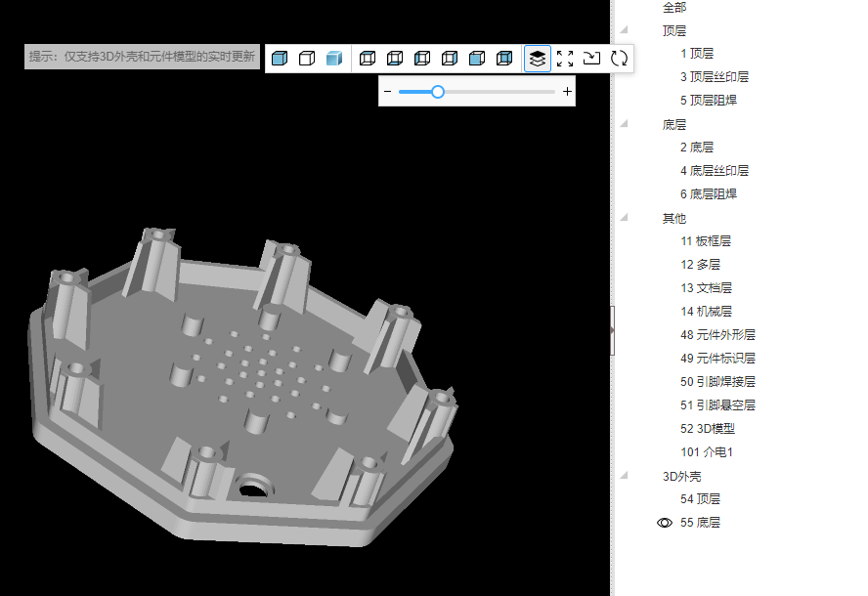Select layer 3 顶层丝印层
The width and height of the screenshot is (868, 596).
pos(715,77)
